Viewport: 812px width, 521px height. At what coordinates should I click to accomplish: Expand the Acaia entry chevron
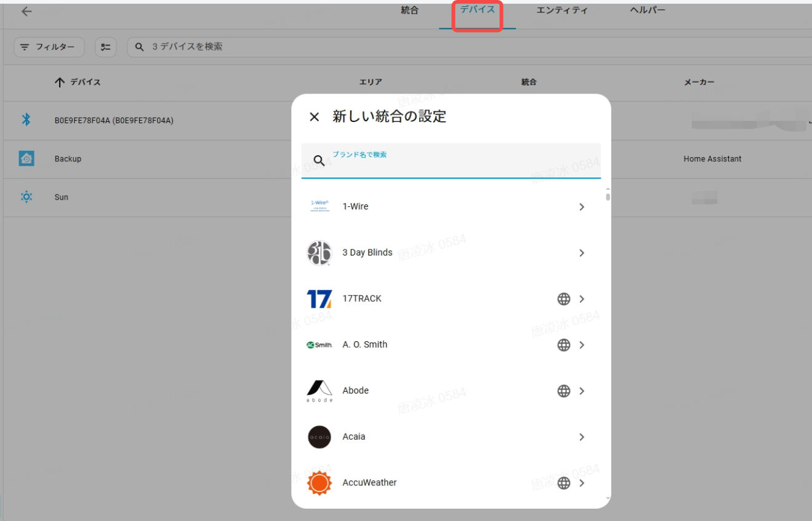coord(582,437)
